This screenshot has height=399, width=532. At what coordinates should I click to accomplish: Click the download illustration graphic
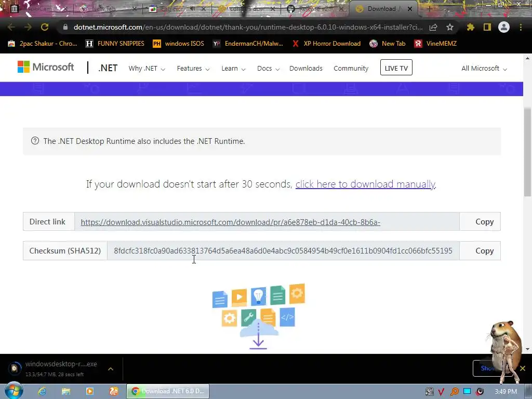click(259, 316)
